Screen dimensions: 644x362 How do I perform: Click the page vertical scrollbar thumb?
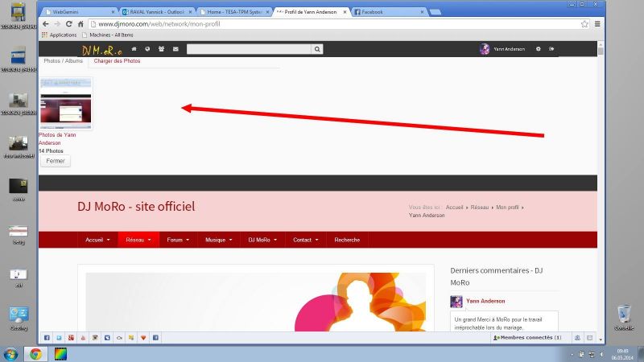(601, 51)
